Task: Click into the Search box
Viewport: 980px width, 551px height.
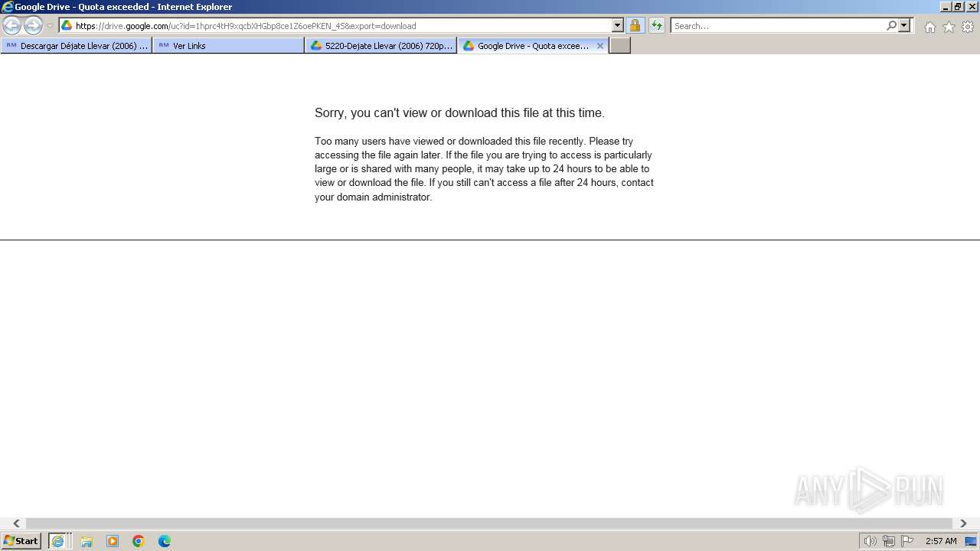Action: [x=778, y=26]
